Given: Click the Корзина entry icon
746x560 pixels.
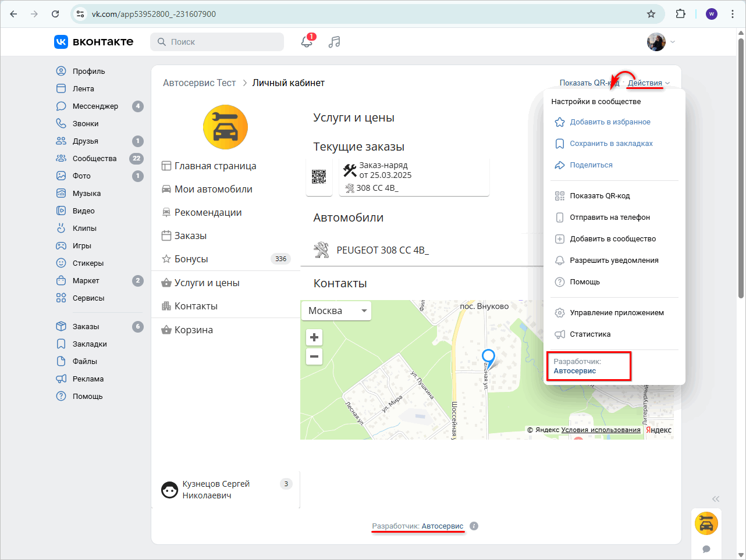Looking at the screenshot, I should coord(166,330).
